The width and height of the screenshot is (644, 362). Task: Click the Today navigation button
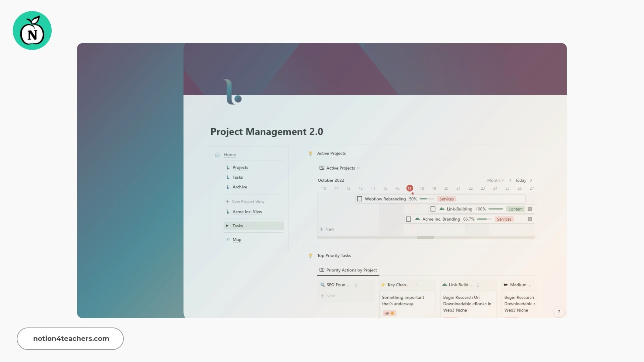[x=521, y=180]
